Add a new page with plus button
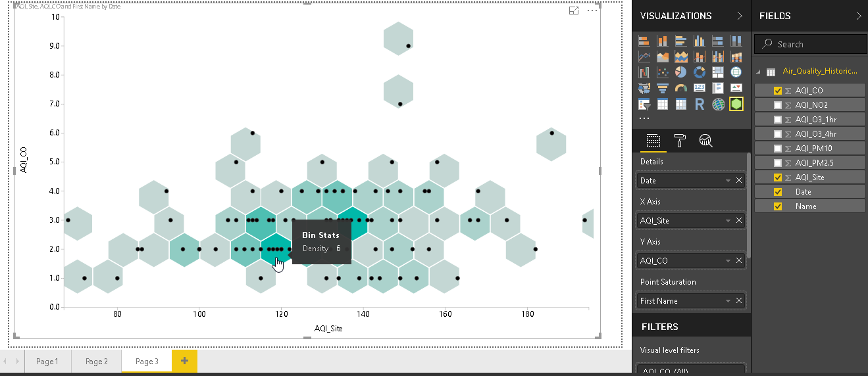The height and width of the screenshot is (376, 868). click(184, 361)
